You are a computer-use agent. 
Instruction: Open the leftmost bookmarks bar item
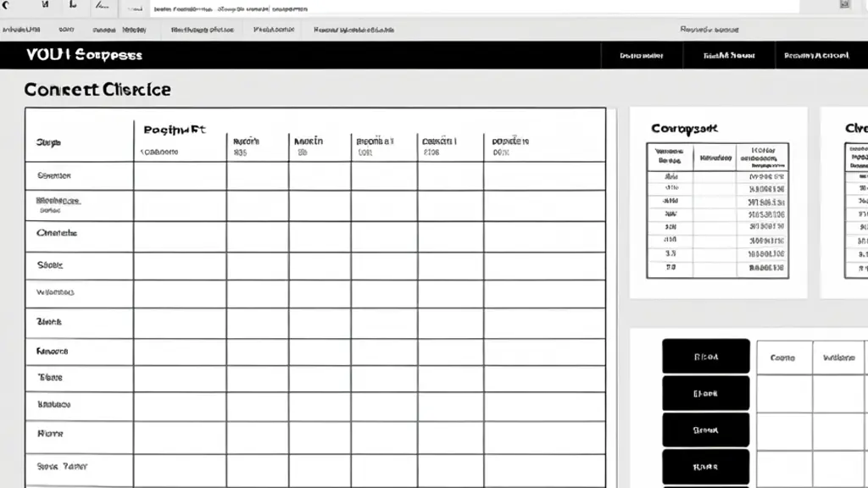[21, 30]
